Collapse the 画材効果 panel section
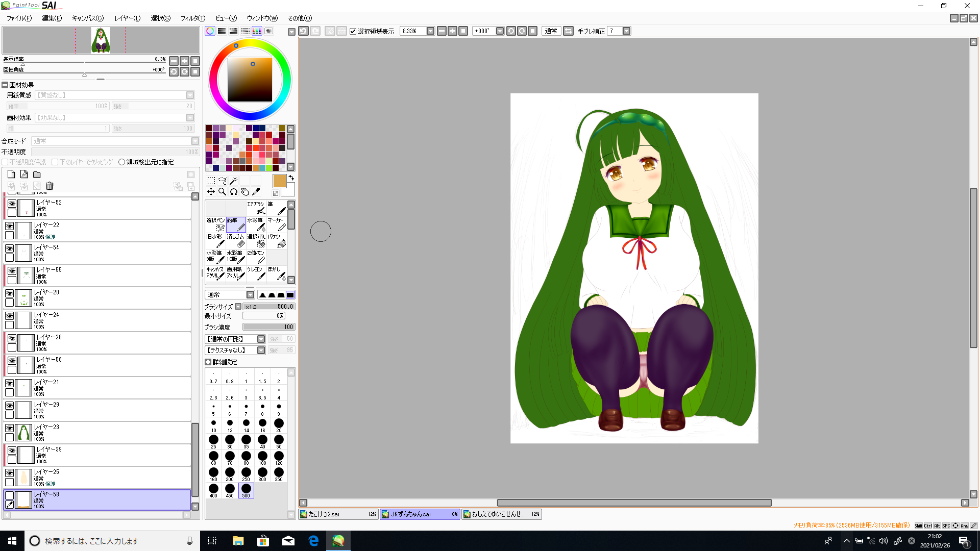This screenshot has height=551, width=980. pos(5,85)
